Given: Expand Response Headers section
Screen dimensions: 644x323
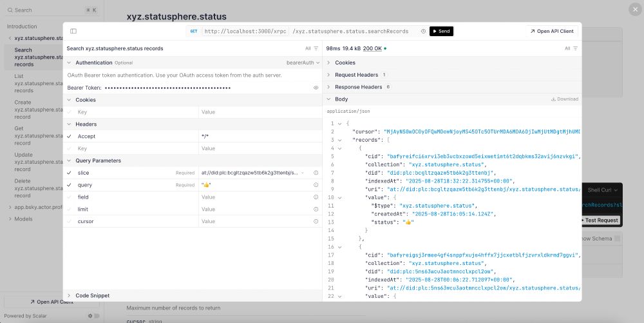Looking at the screenshot, I should click(x=328, y=87).
